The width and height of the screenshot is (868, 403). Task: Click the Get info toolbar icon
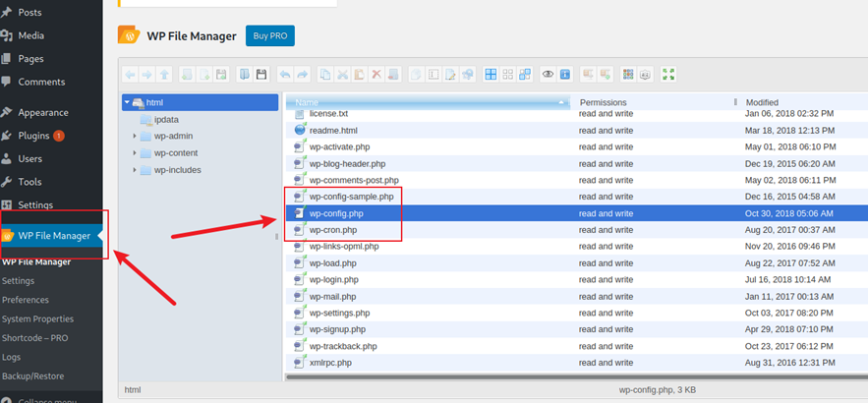(x=564, y=74)
